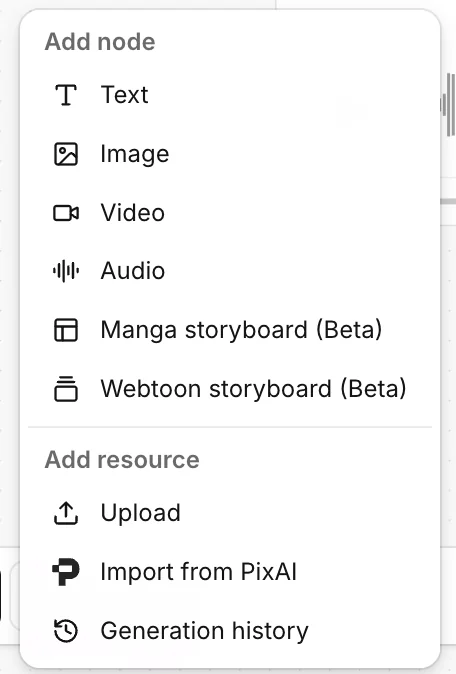Click the Text node T icon

66,95
